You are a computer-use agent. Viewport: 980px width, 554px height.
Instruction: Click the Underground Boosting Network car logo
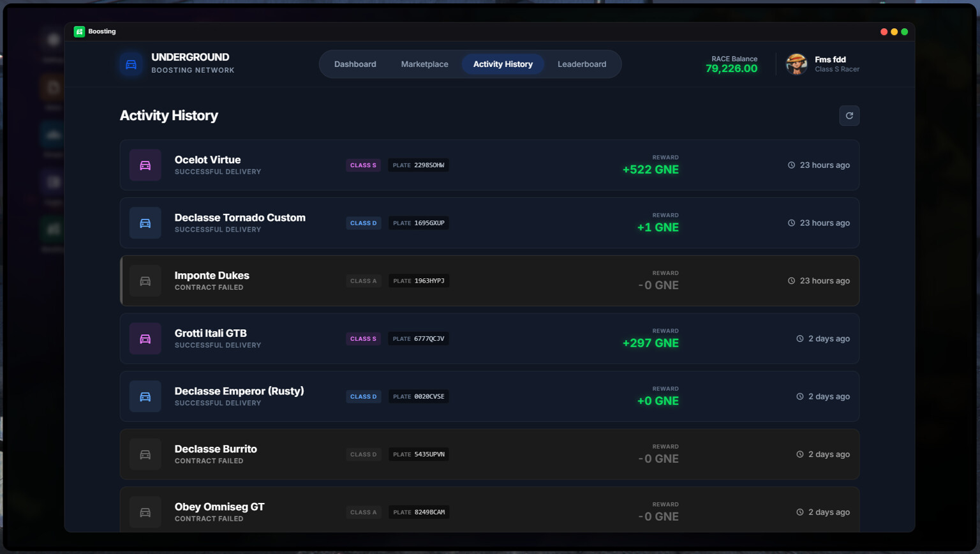[x=131, y=64]
